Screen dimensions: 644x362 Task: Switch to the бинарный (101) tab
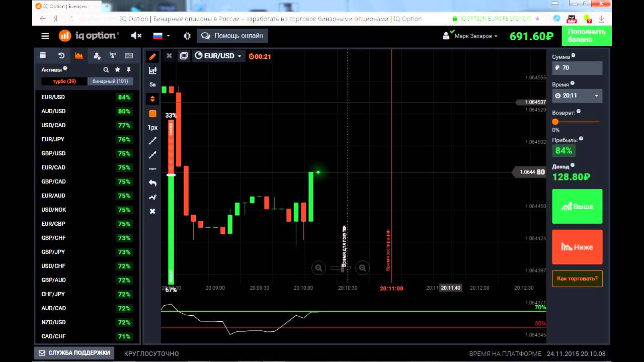pos(110,81)
